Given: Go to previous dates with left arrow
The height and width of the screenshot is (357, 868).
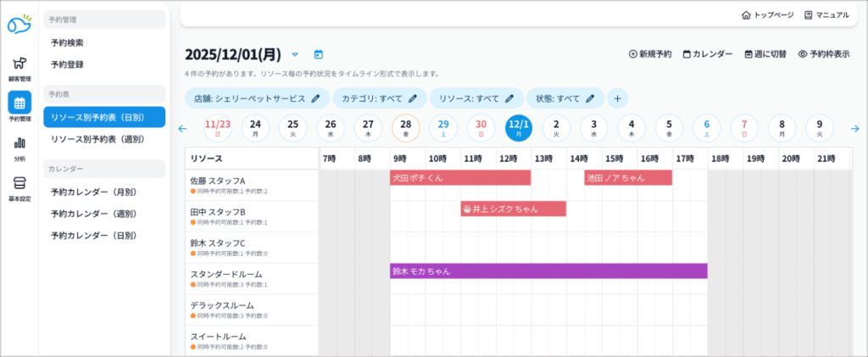Looking at the screenshot, I should click(x=182, y=129).
